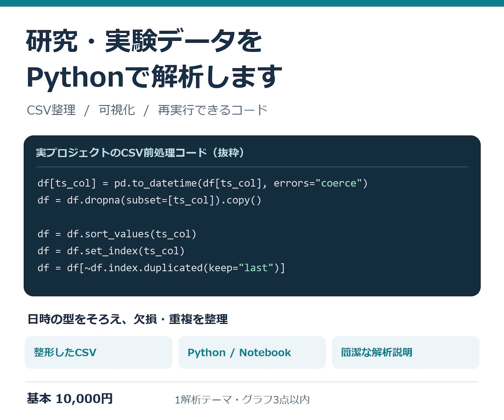Click the df.sort_values(ts_col) code line
This screenshot has height=420, width=504.
click(117, 234)
